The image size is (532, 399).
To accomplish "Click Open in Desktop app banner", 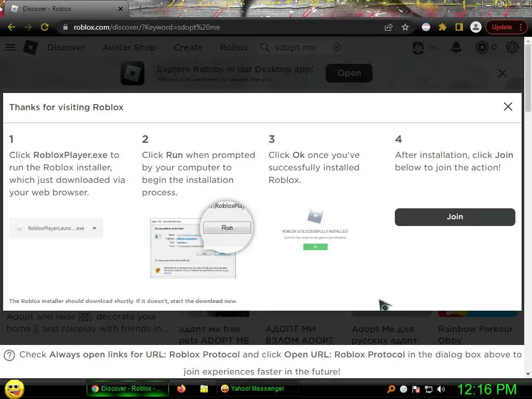I will coord(349,73).
